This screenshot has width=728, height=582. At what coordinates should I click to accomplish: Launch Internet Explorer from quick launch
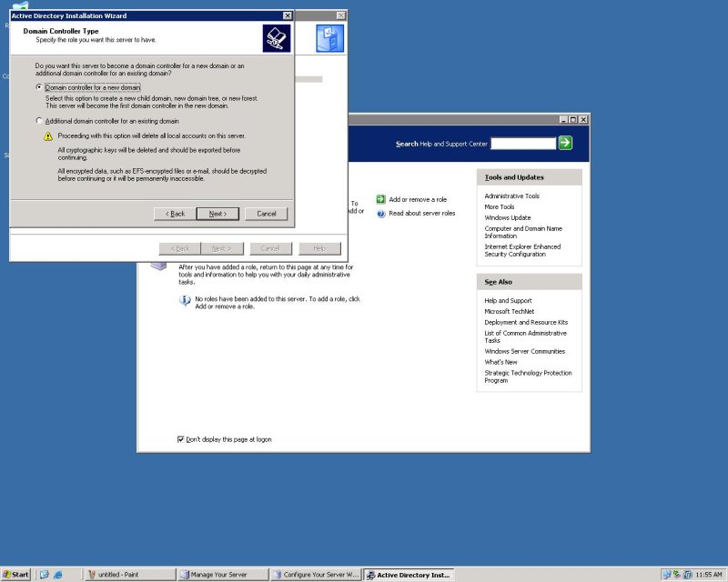[58, 575]
